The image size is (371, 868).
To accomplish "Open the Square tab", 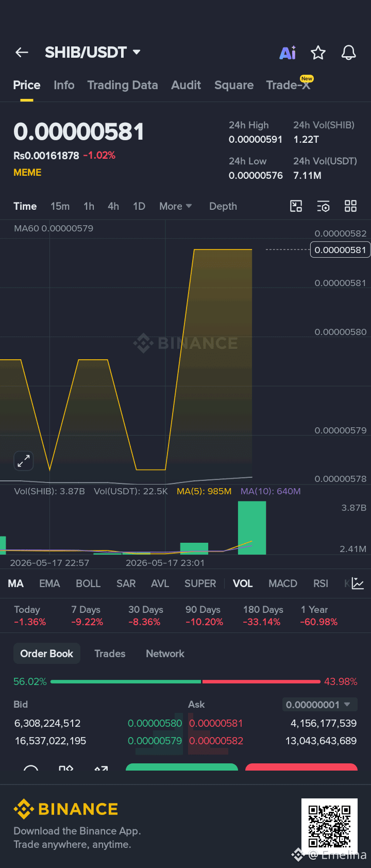I will (234, 85).
